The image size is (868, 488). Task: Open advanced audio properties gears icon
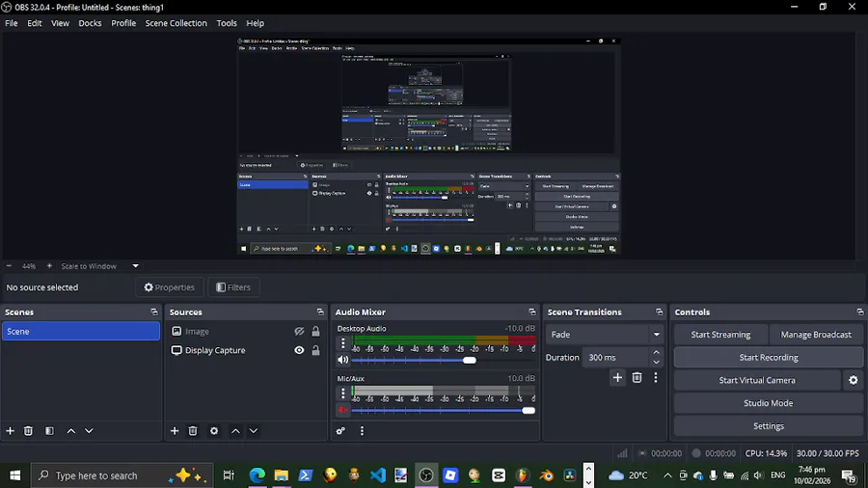point(340,430)
